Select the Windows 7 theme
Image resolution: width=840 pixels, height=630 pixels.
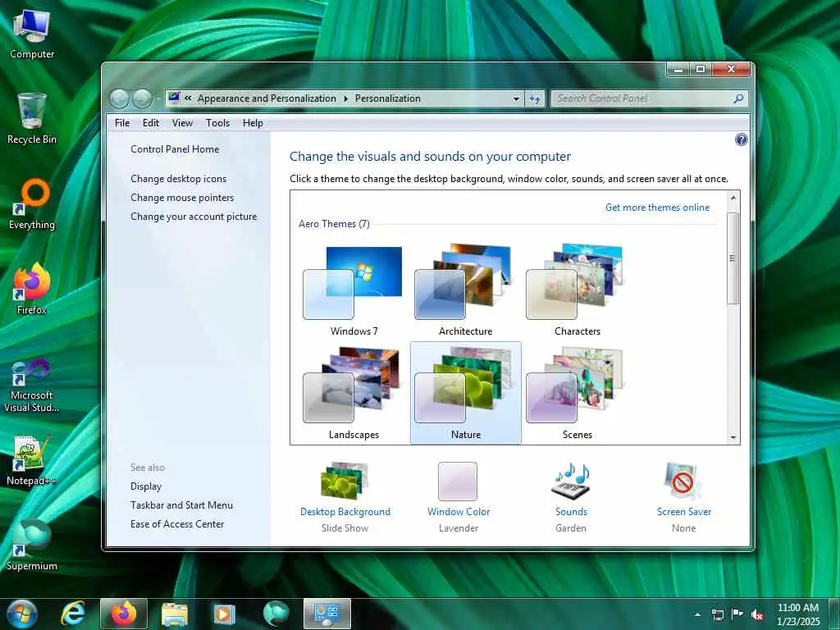click(354, 290)
